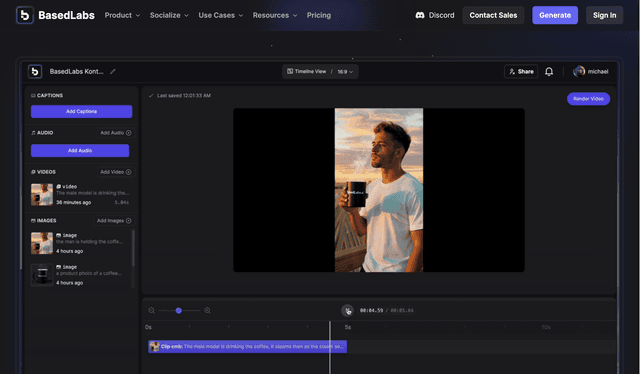
Task: Select the video thumbnail of man drinking
Action: click(x=42, y=194)
